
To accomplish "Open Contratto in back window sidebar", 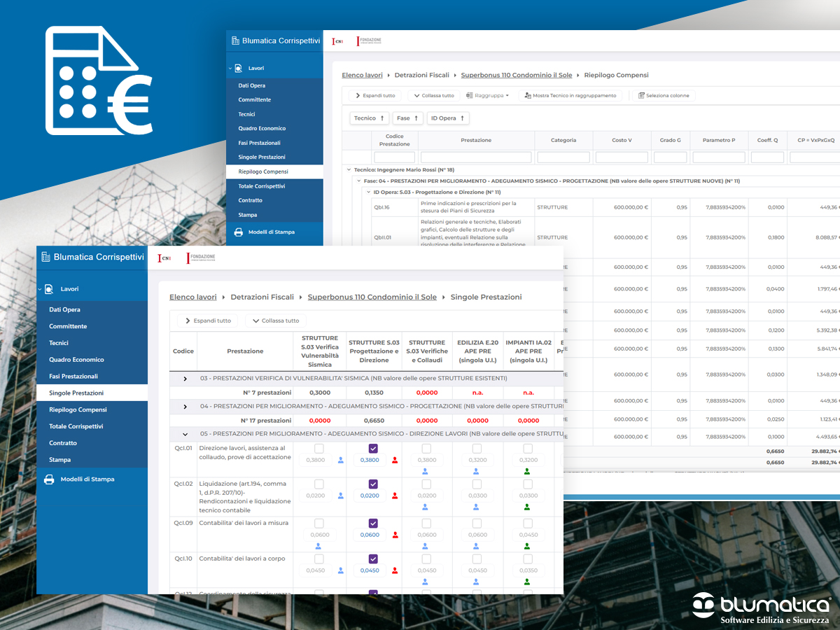I will tap(251, 200).
